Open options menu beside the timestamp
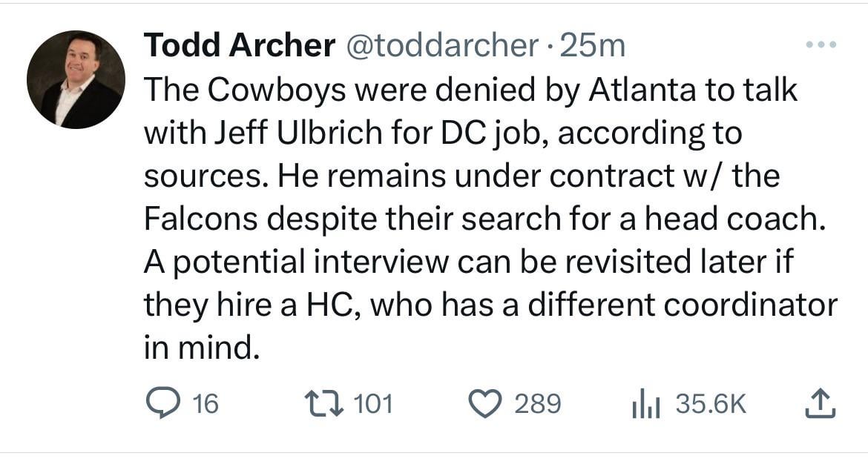Image resolution: width=868 pixels, height=470 pixels. pos(821,43)
